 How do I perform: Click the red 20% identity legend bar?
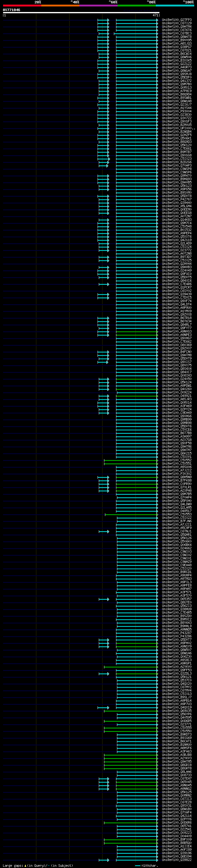(x=22, y=6)
